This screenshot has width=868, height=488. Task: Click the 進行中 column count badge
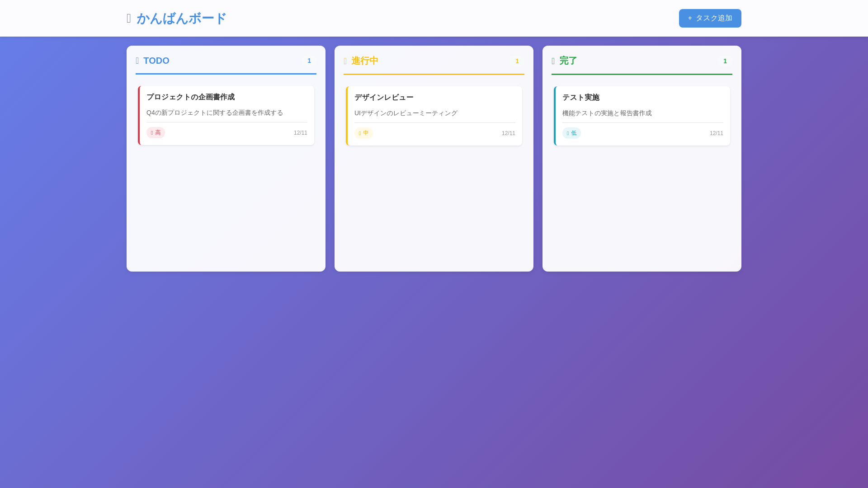click(517, 61)
